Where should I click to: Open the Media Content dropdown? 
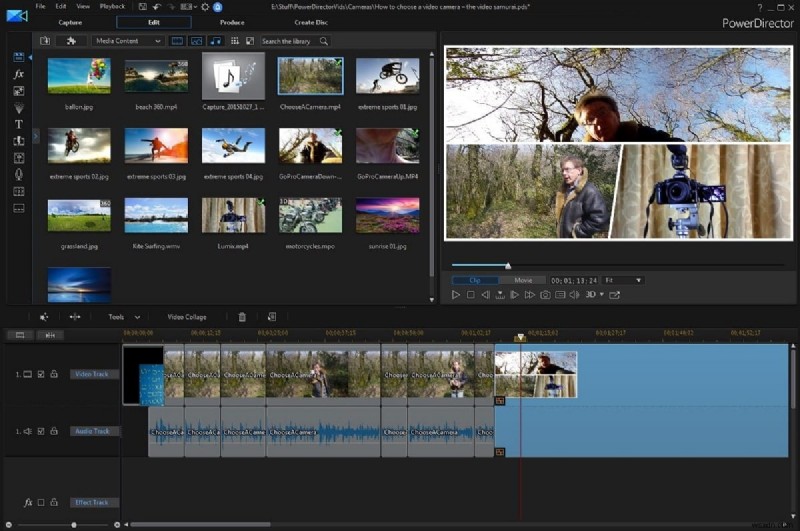point(128,41)
